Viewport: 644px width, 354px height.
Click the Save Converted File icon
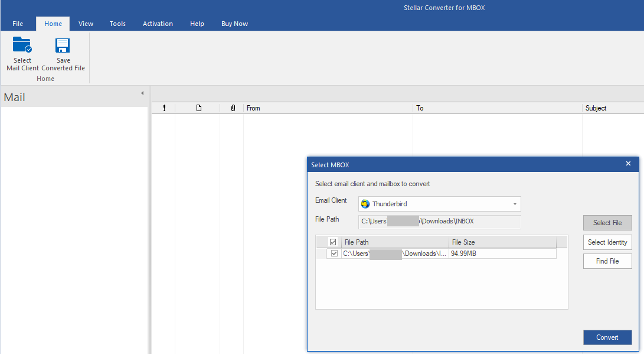(63, 46)
